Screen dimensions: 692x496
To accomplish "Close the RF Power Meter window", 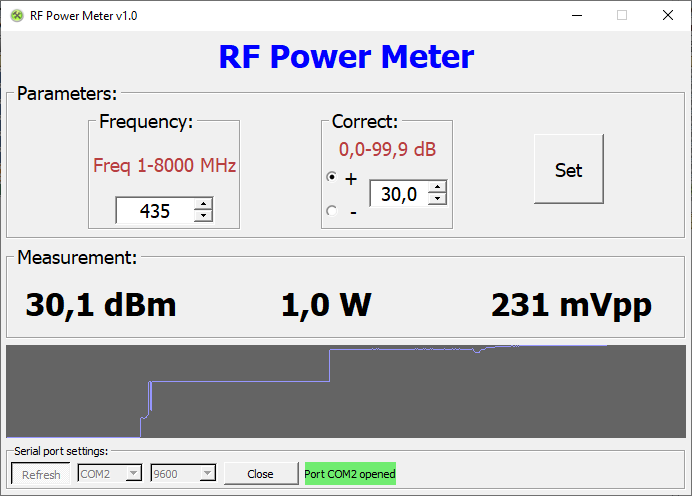I will (x=668, y=15).
